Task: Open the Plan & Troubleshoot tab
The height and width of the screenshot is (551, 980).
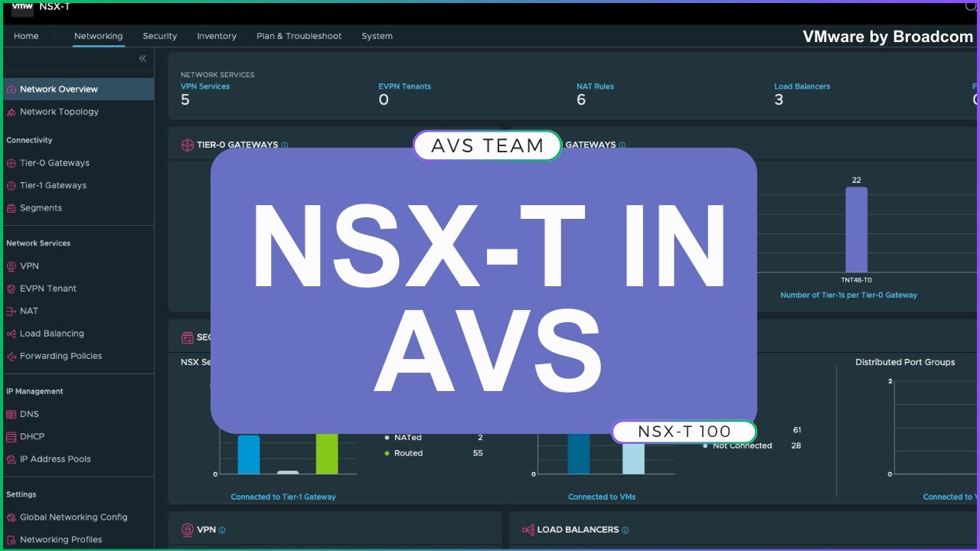Action: tap(299, 36)
